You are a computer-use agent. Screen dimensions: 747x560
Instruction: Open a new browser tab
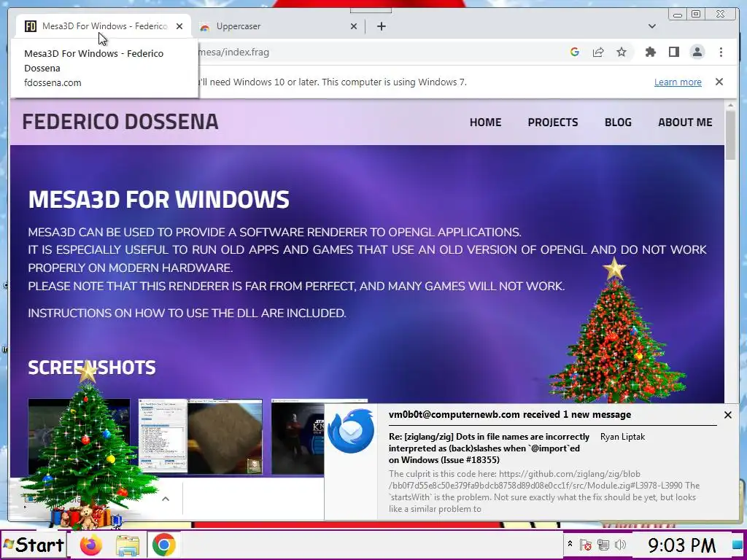[381, 26]
